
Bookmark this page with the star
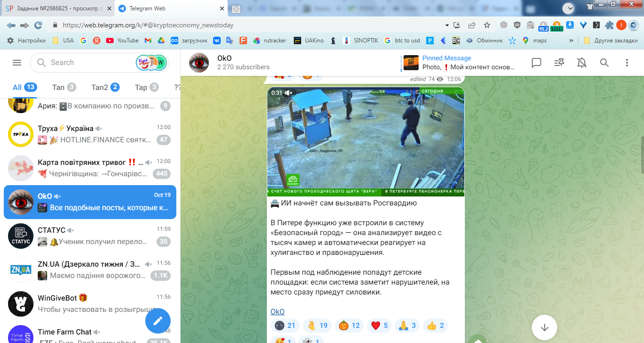(x=487, y=25)
